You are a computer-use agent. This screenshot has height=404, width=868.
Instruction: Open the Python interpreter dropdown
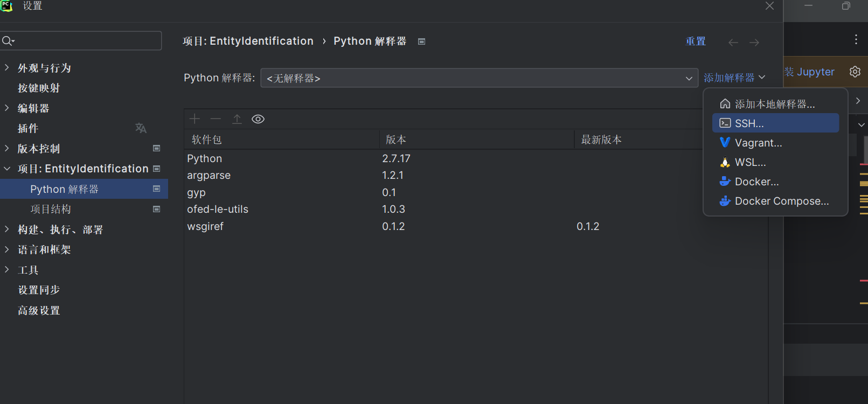[478, 78]
